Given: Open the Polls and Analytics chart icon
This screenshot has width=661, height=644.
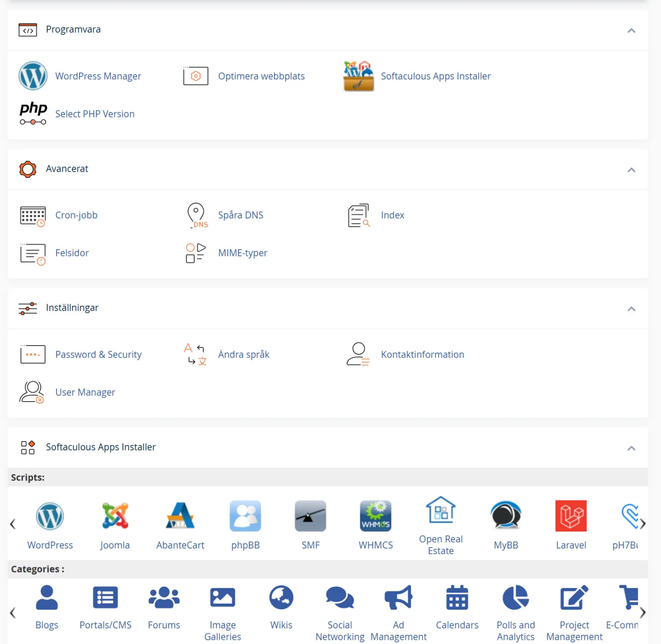Looking at the screenshot, I should tap(516, 597).
